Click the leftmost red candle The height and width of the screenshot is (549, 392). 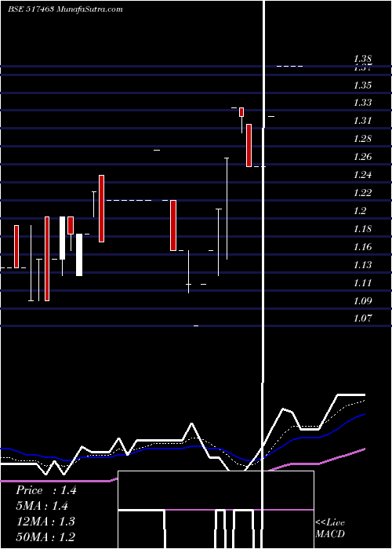(x=16, y=246)
